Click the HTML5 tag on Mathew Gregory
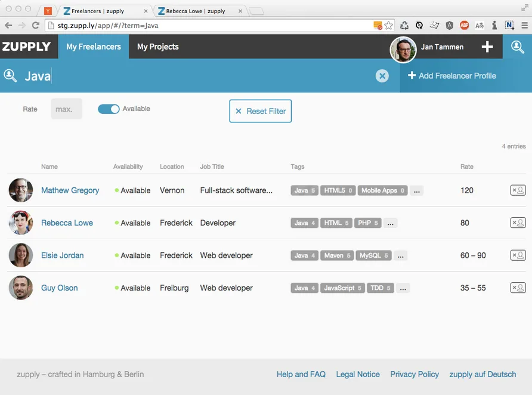The width and height of the screenshot is (532, 395). point(338,190)
